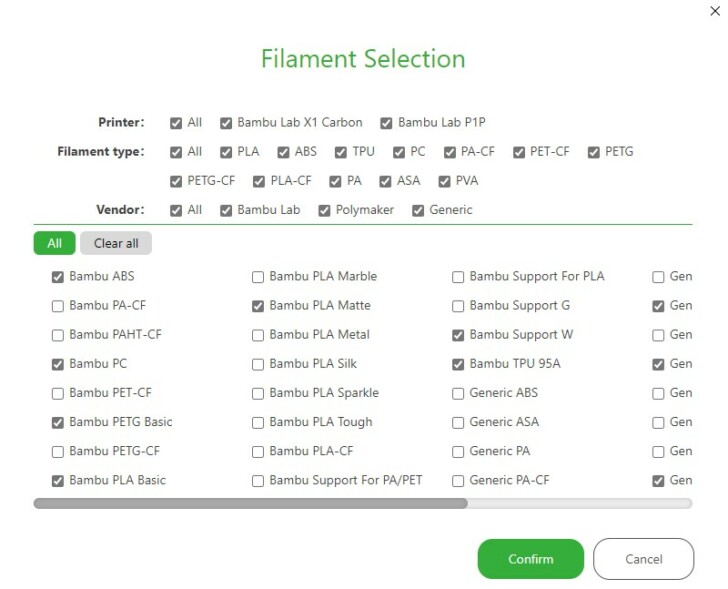Disable the PLA filament type filter
Screen dimensions: 728x589
point(227,152)
